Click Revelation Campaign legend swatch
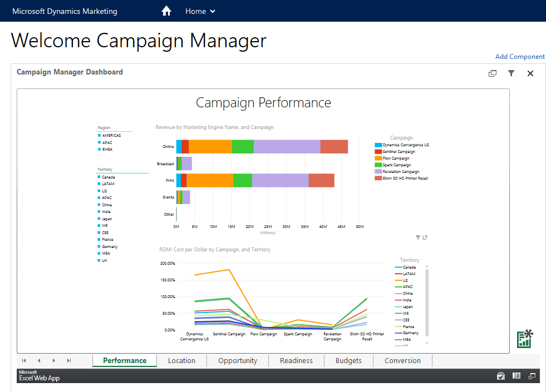 [378, 171]
